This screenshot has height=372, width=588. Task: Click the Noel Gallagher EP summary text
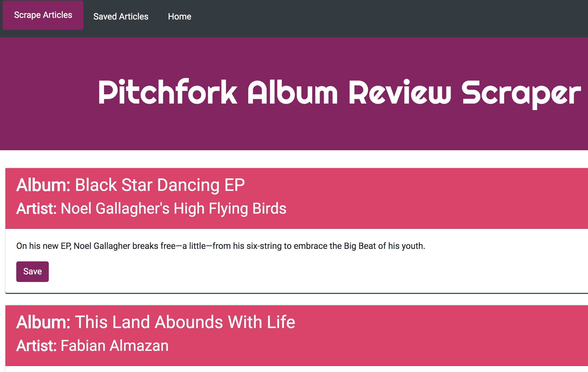[221, 246]
